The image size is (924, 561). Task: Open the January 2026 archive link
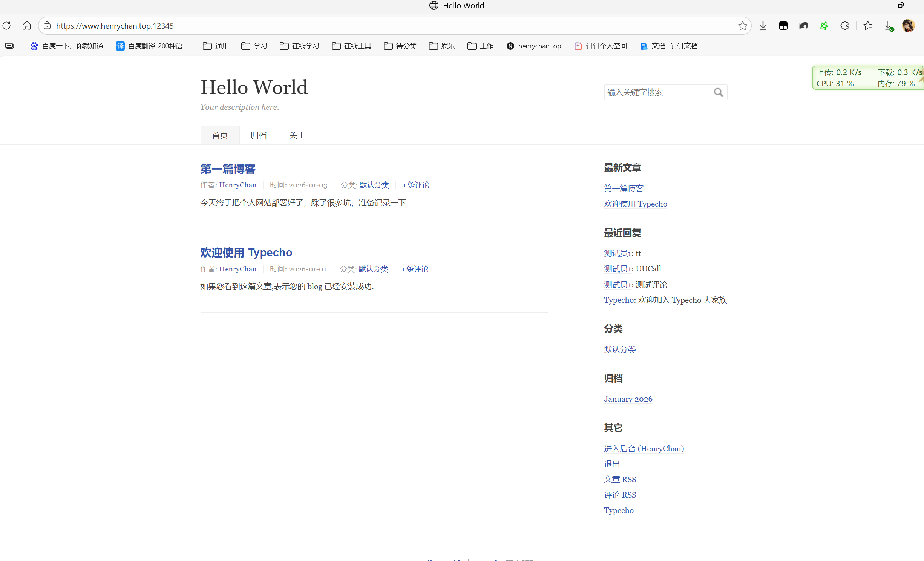(x=628, y=399)
